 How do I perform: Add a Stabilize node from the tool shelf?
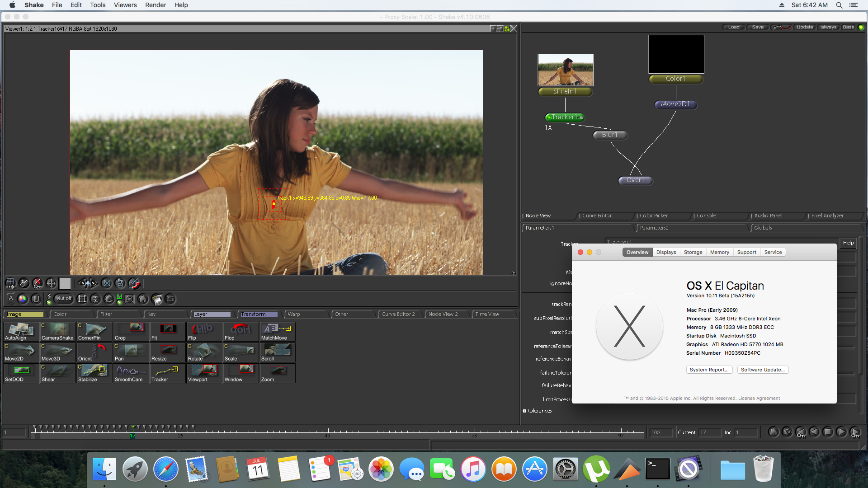tap(94, 373)
